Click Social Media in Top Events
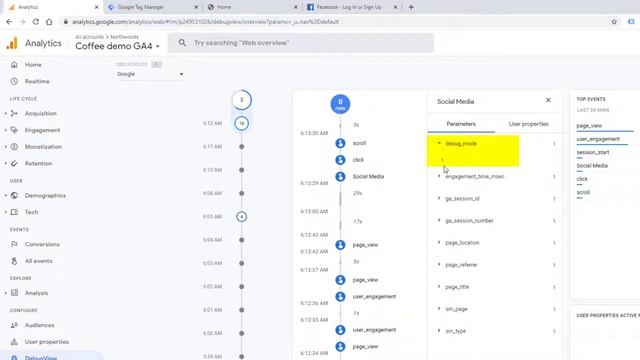Image resolution: width=640 pixels, height=360 pixels. tap(592, 166)
